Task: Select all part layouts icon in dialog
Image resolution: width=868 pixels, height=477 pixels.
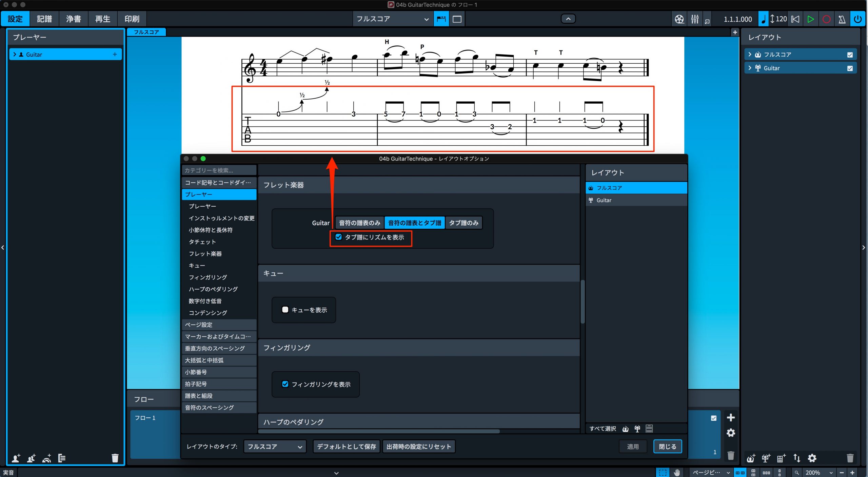Action: [637, 429]
